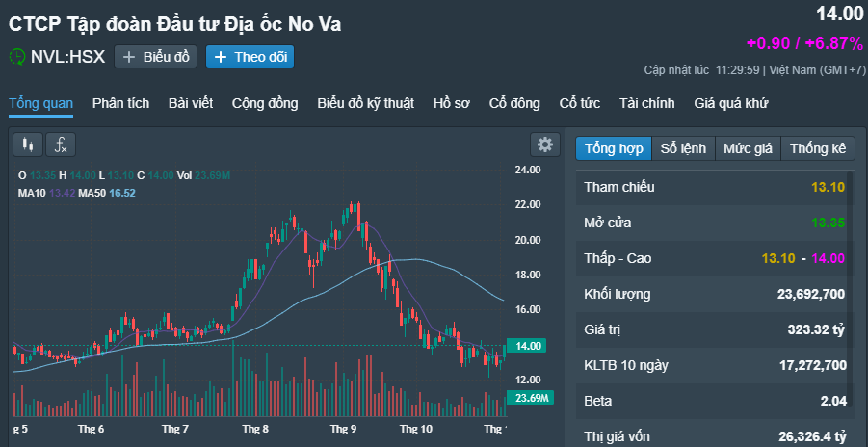The height and width of the screenshot is (447, 868).
Task: Open the Phân tích tab
Action: (x=120, y=103)
